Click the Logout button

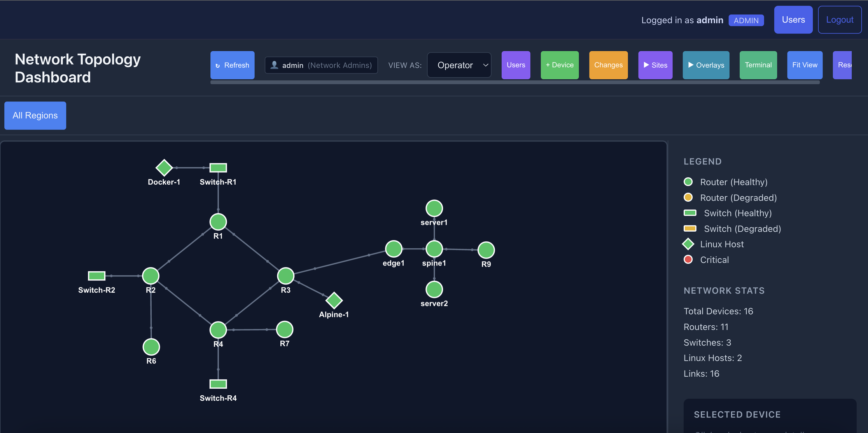840,20
